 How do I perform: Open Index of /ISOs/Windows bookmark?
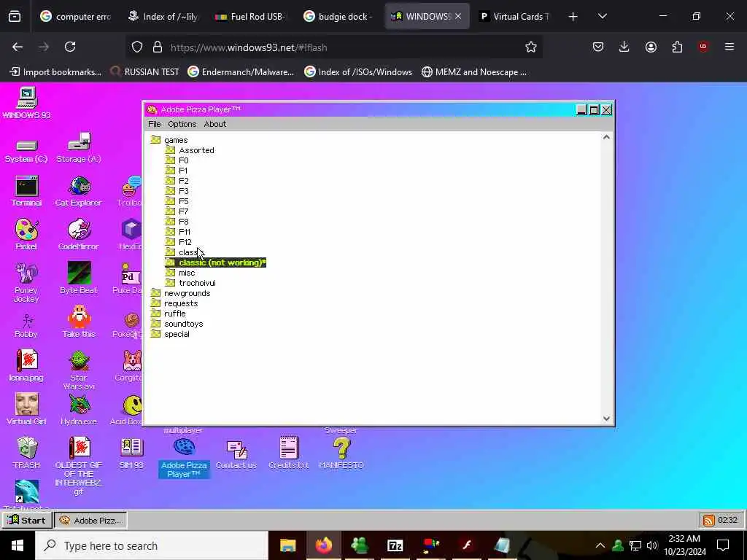358,72
